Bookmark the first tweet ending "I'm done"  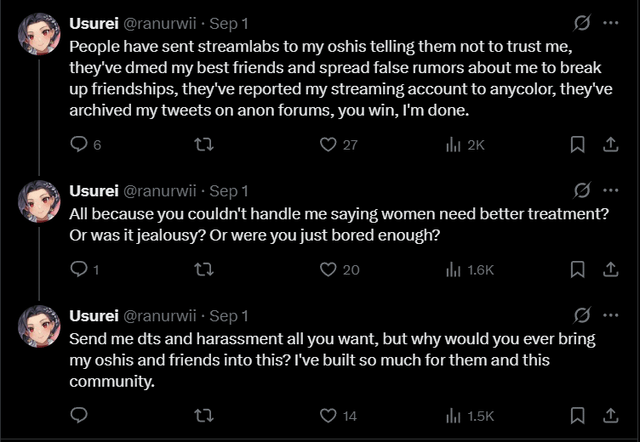click(577, 145)
